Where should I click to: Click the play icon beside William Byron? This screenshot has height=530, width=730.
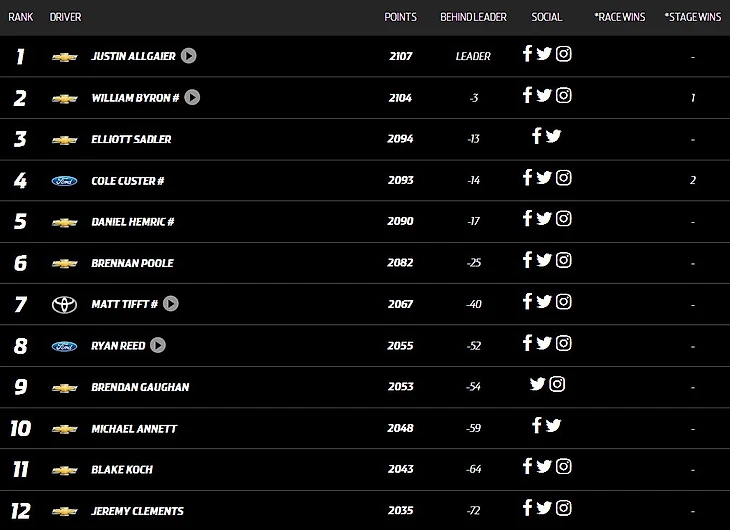coord(192,98)
